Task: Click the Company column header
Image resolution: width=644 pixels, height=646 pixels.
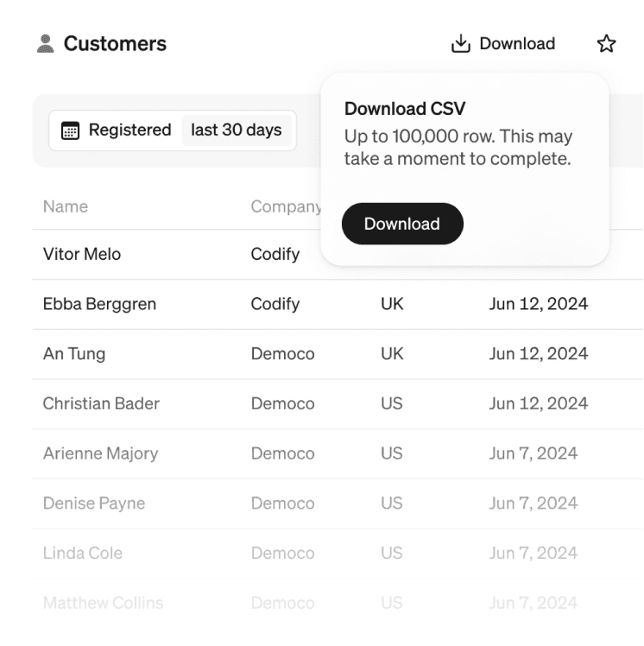Action: [x=285, y=207]
